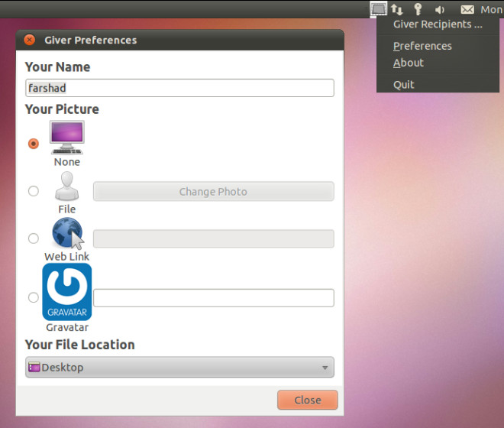The image size is (504, 428).
Task: Open the mail envelope indicator
Action: pyautogui.click(x=467, y=10)
